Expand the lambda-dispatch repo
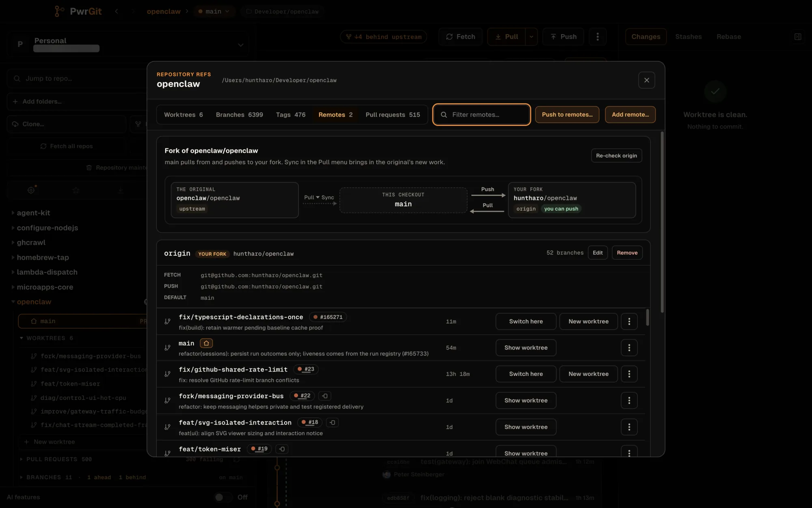Image resolution: width=812 pixels, height=508 pixels. coord(13,272)
